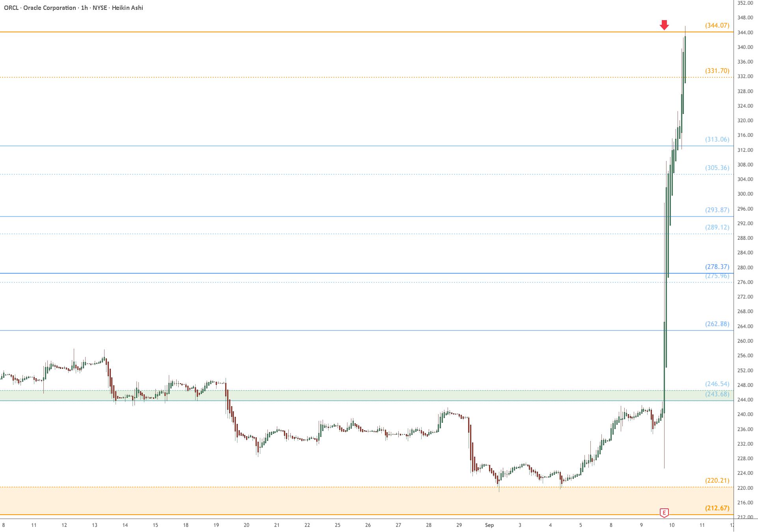Select the 220.21 orange level label

pyautogui.click(x=717, y=480)
